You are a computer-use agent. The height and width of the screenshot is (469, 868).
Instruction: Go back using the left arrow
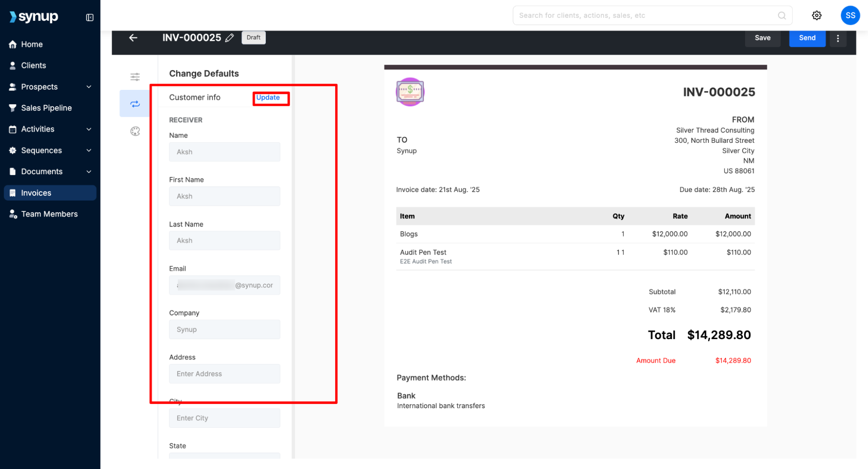(x=133, y=38)
